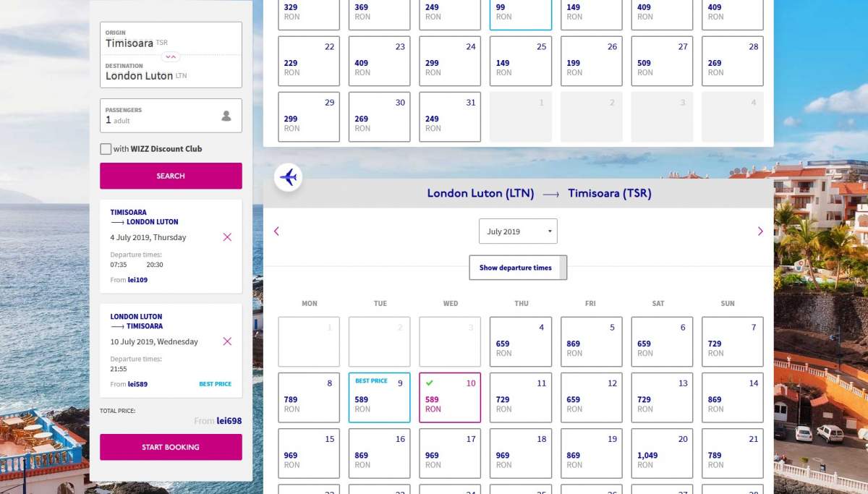This screenshot has height=494, width=868.
Task: Swap origin and destination with arrows icon
Action: click(170, 56)
